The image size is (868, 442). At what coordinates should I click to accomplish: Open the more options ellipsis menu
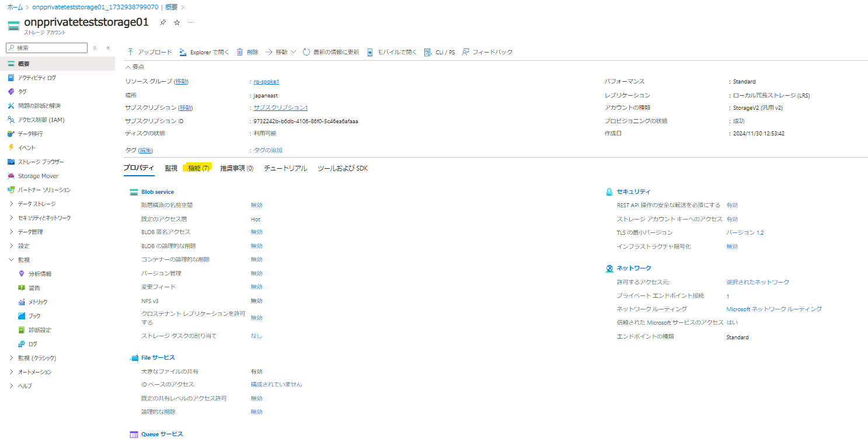(x=191, y=22)
